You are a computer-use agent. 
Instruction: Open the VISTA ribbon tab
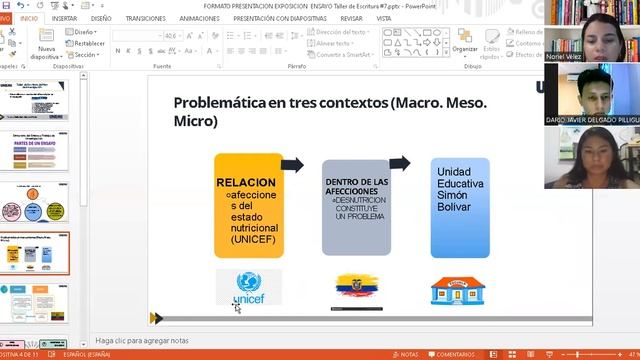[x=384, y=19]
